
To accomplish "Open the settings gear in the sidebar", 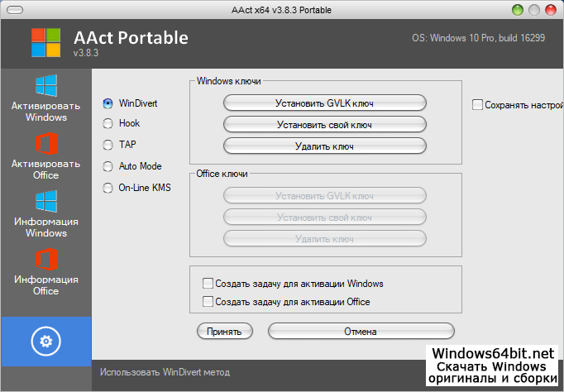I will click(x=45, y=341).
